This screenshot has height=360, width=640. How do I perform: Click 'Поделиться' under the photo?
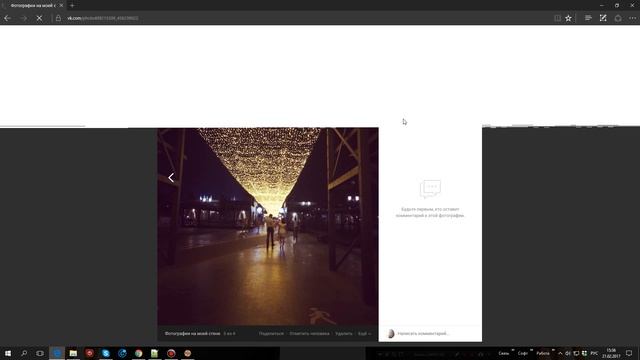(x=271, y=333)
